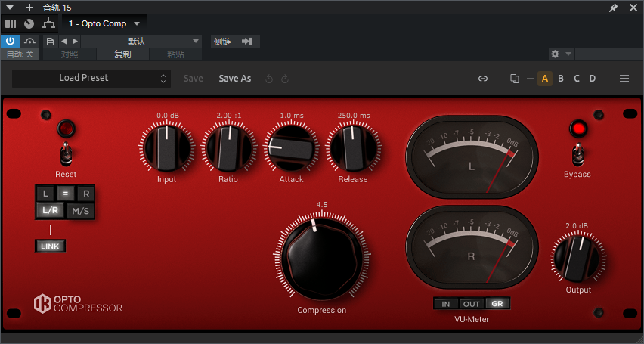This screenshot has height=344, width=644.
Task: Click the Ratio knob
Action: [228, 147]
